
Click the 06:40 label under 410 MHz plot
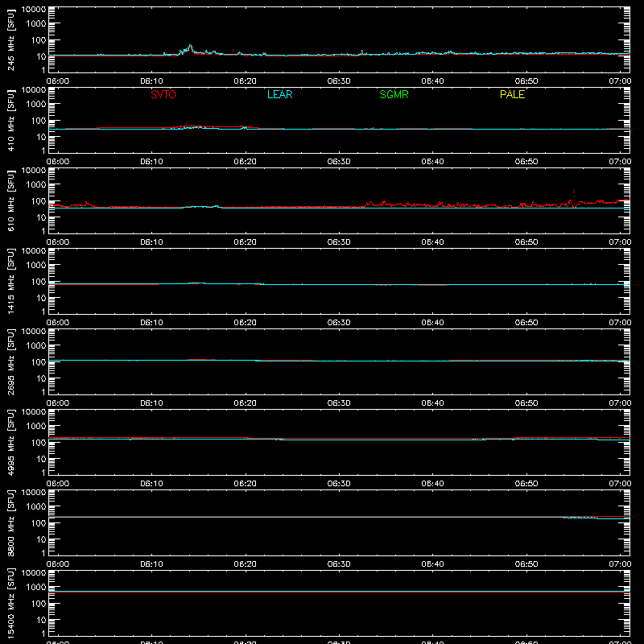coord(432,162)
